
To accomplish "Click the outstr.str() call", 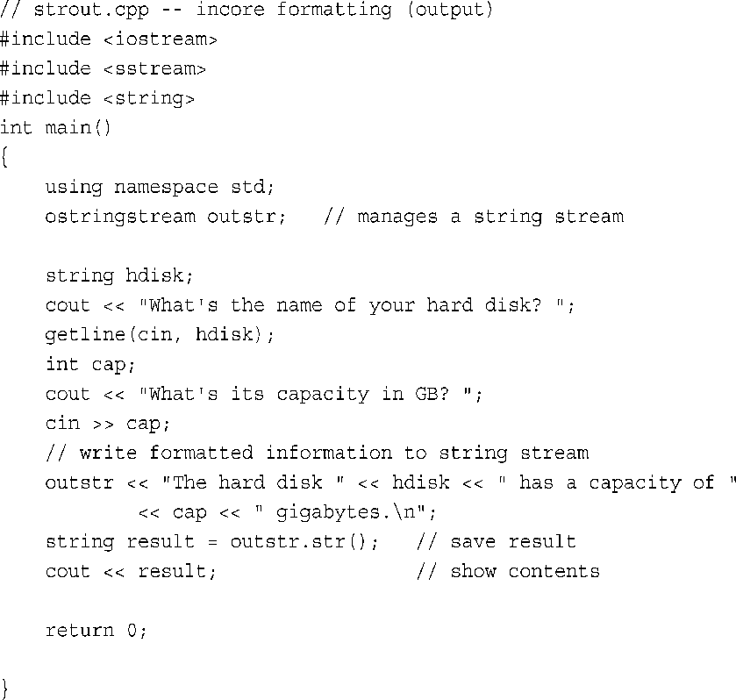I will click(x=297, y=542).
